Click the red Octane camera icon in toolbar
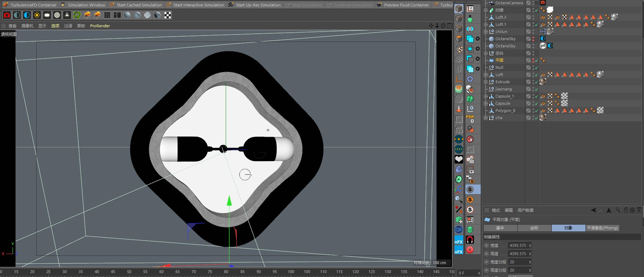Viewport: 644px width, 277px height. 7,15
